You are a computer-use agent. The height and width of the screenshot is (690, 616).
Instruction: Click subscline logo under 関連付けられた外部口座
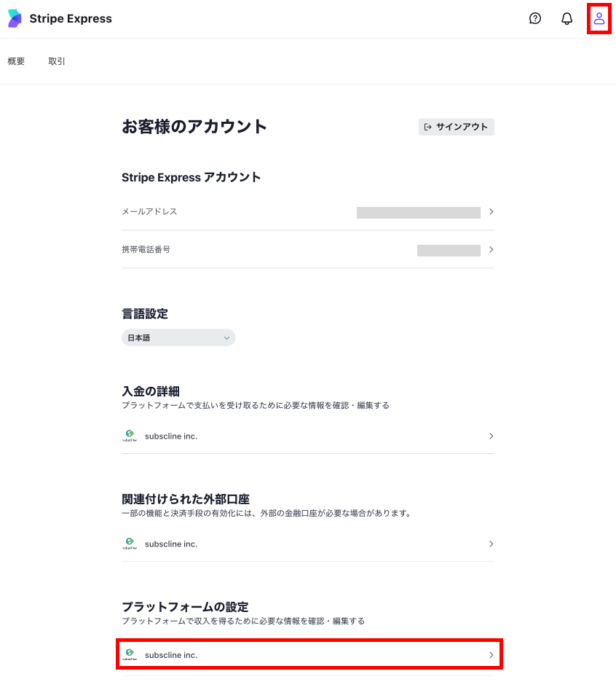click(130, 544)
